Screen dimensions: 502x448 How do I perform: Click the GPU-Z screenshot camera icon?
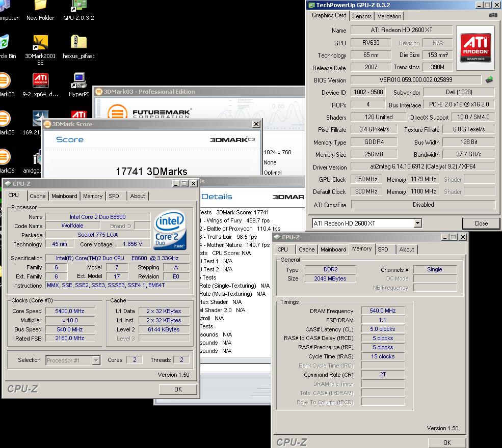tap(493, 15)
